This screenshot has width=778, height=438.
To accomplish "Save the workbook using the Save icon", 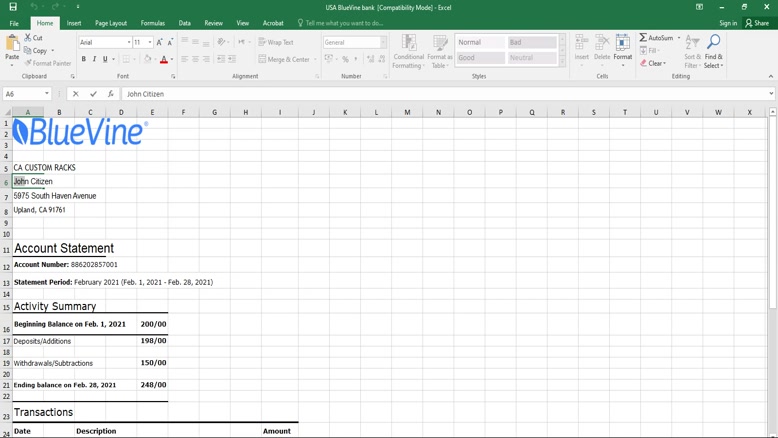I will 13,7.
